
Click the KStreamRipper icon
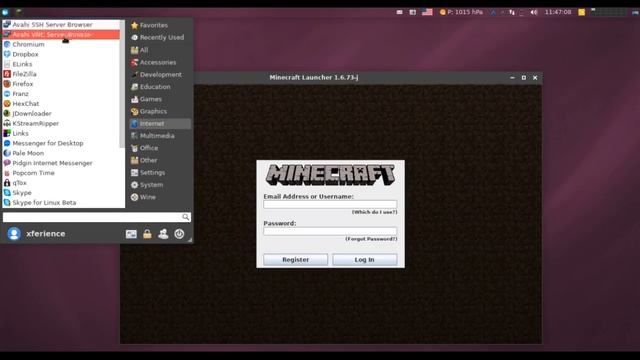pyautogui.click(x=7, y=123)
